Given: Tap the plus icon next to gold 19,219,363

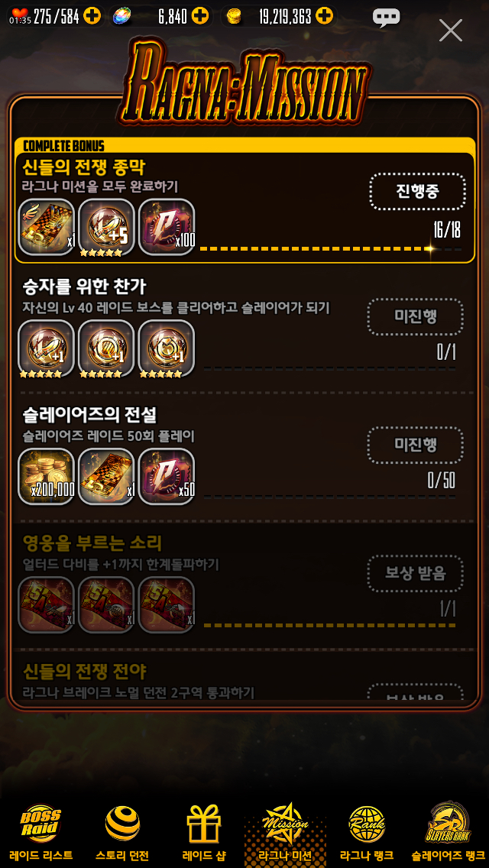Looking at the screenshot, I should click(x=324, y=16).
